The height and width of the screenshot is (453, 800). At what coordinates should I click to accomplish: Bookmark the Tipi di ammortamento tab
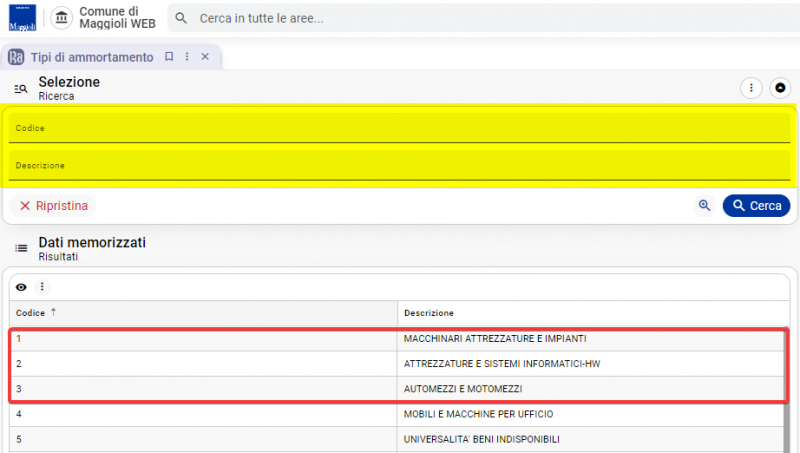(169, 57)
